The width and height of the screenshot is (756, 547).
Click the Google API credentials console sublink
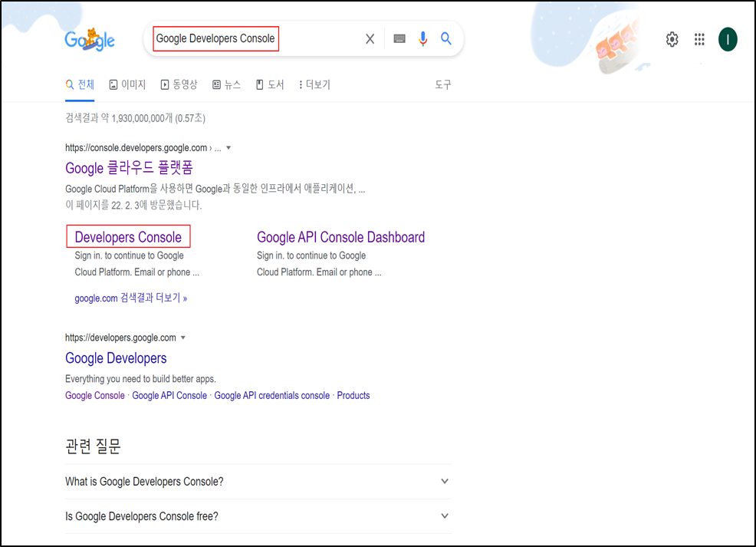(x=272, y=396)
